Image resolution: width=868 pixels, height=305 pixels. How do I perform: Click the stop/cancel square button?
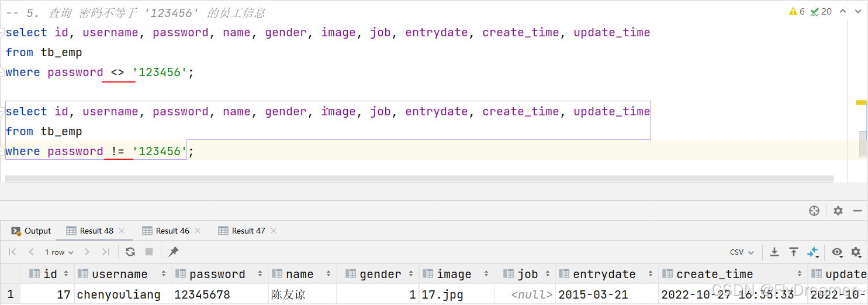[x=149, y=252]
